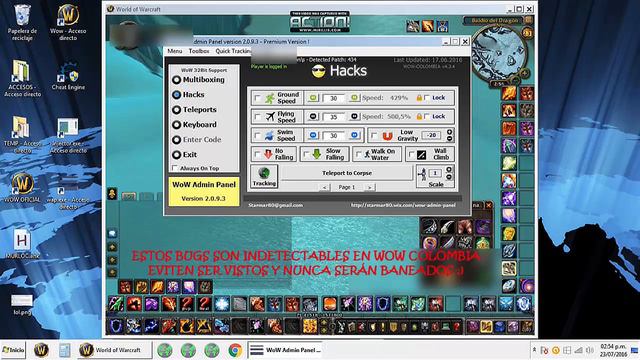Screen dimensions: 640x360
Task: Click the No Falling red arrow icon
Action: [268, 154]
